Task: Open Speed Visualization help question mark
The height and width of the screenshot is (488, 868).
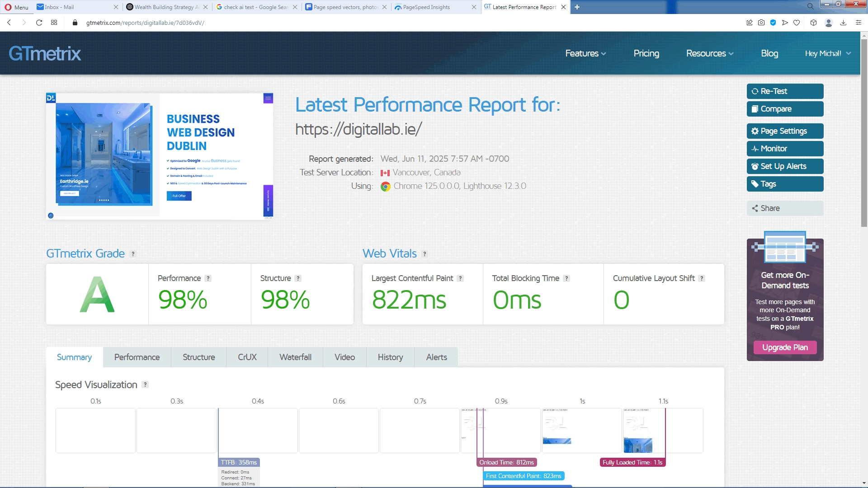Action: (x=145, y=385)
